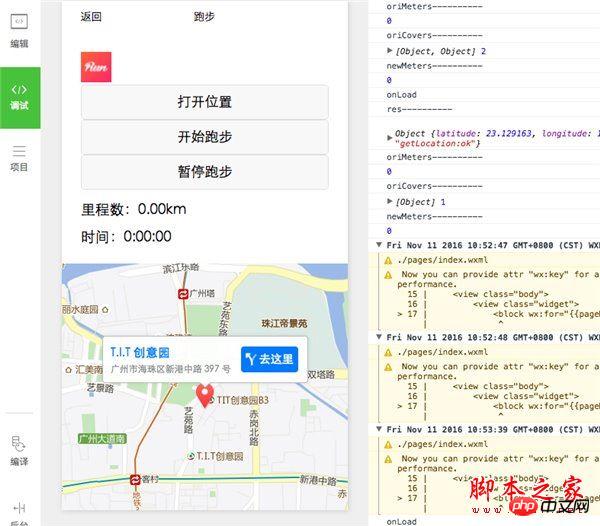The image size is (600, 526).
Task: Tap 去这里 navigation button in map callout
Action: point(269,359)
